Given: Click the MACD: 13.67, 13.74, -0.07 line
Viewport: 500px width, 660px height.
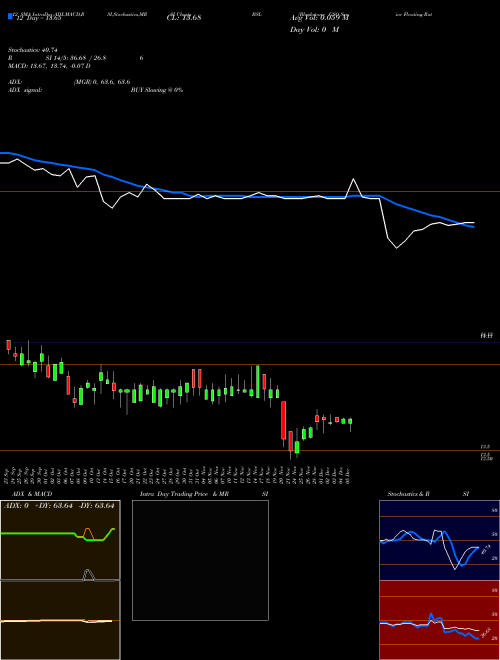Looking at the screenshot, I should click(49, 66).
